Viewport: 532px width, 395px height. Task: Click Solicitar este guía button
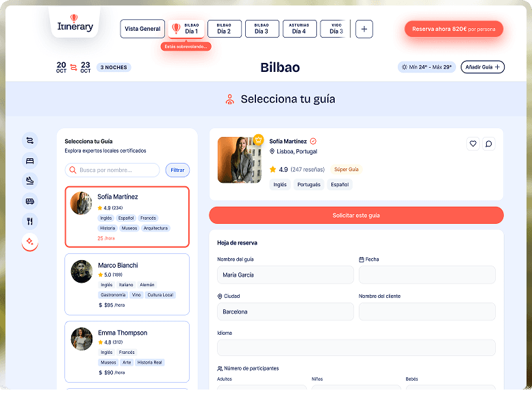pos(356,216)
